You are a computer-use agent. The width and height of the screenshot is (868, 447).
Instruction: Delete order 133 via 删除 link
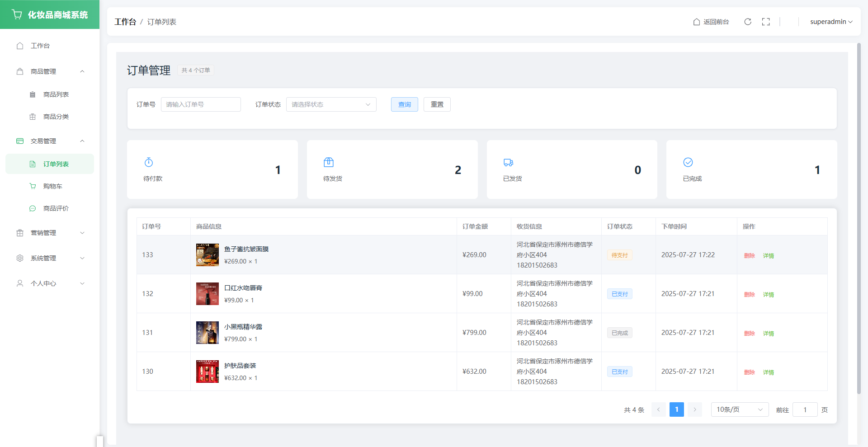point(749,255)
